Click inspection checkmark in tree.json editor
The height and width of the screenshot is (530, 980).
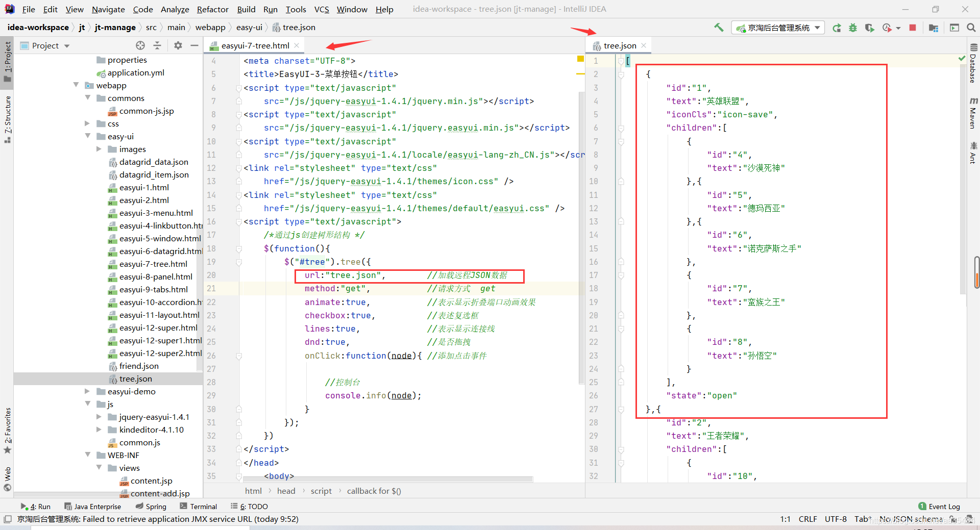(x=962, y=59)
